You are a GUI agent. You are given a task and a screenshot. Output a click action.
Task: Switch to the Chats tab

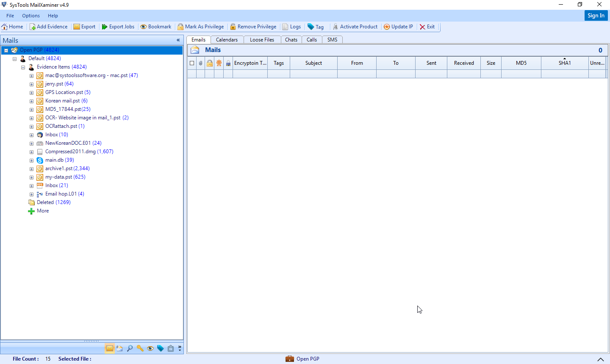pos(291,40)
